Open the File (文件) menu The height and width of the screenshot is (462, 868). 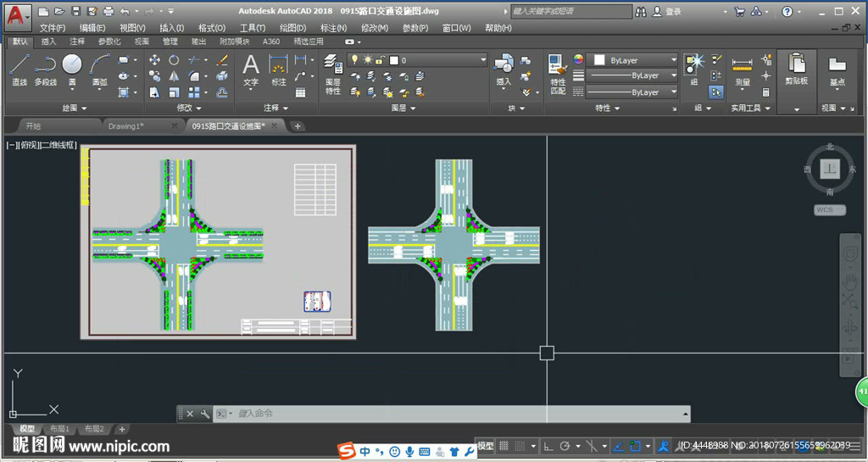click(52, 28)
